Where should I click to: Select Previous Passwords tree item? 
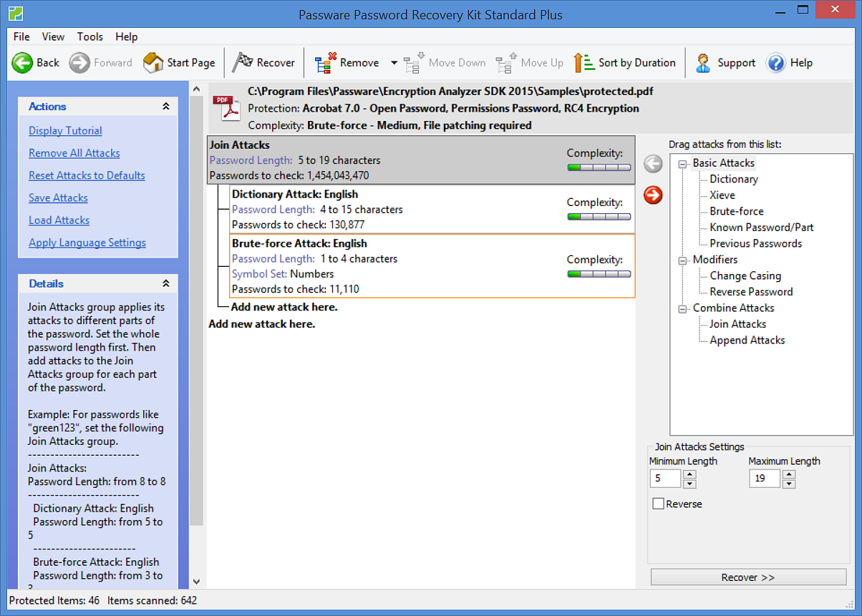click(x=756, y=243)
